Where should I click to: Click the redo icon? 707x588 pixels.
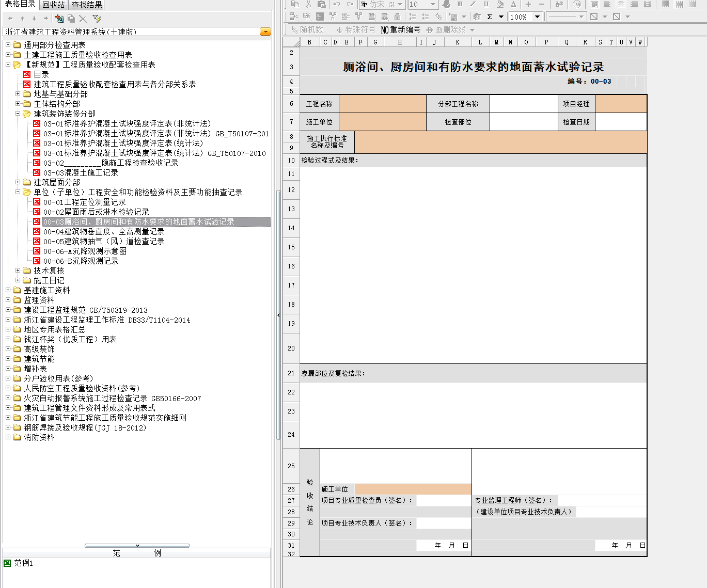350,4
